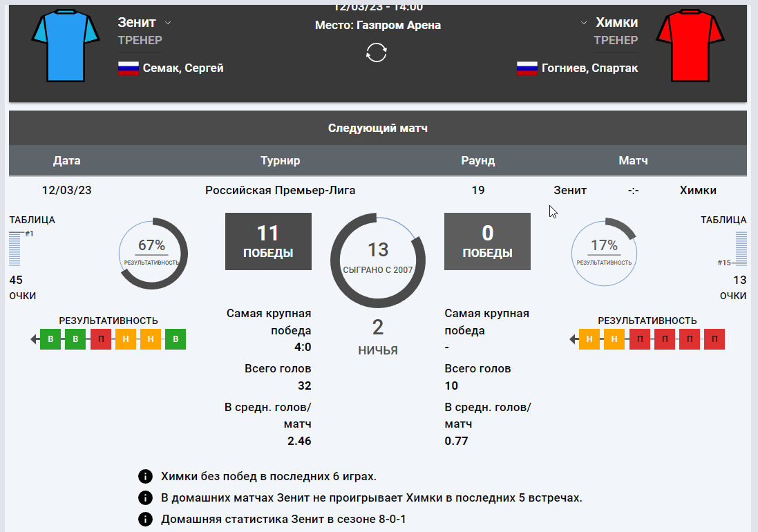Click the Russian flag beside Гогниев, Спартак

click(527, 68)
